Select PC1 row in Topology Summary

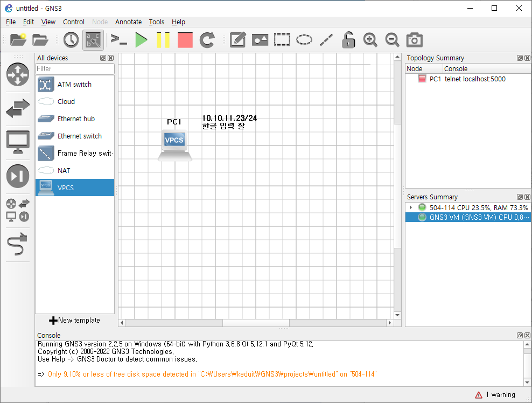(468, 79)
